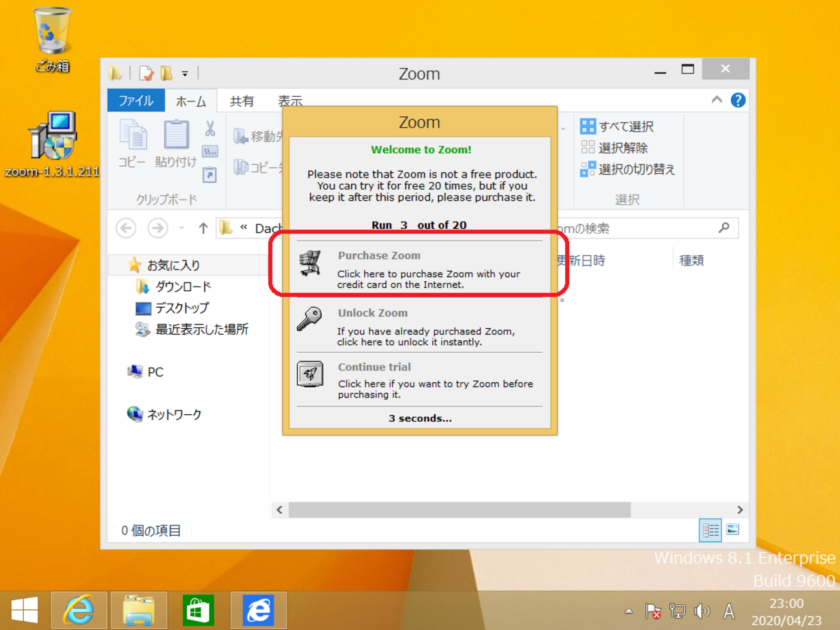The image size is (840, 630).
Task: Select 最近表示した場所 in navigation pane
Action: tap(191, 330)
